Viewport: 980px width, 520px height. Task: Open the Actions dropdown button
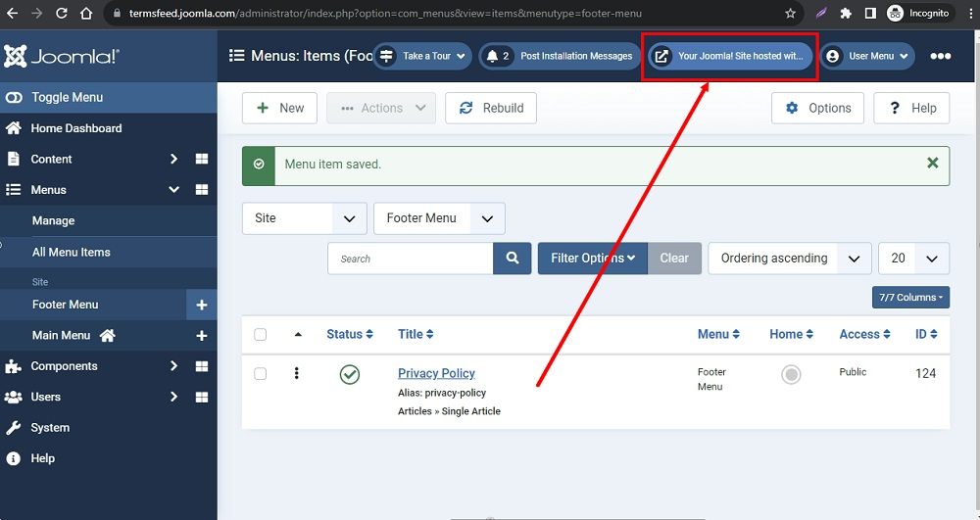click(x=381, y=108)
